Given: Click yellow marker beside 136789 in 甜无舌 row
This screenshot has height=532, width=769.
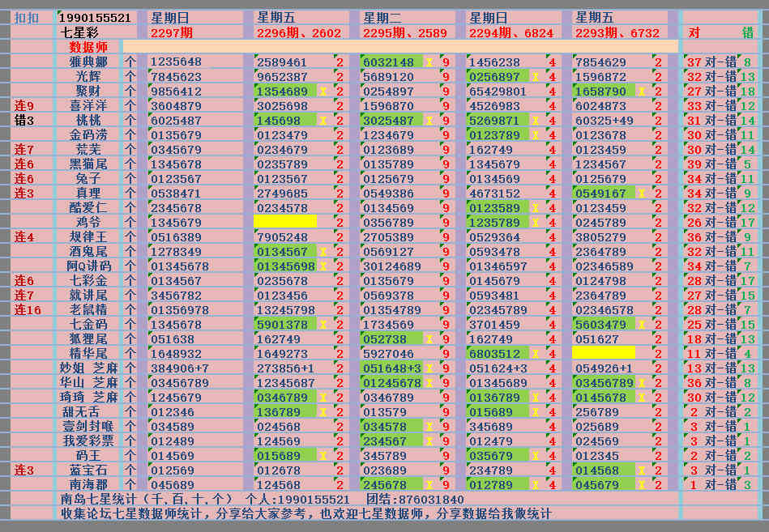Looking at the screenshot, I should 323,412.
